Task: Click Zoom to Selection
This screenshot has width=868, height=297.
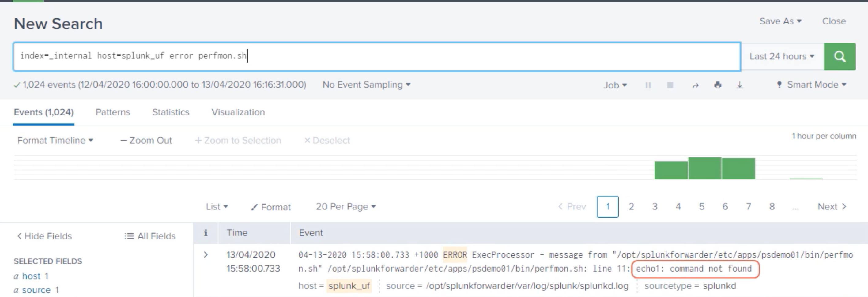Action: click(238, 140)
